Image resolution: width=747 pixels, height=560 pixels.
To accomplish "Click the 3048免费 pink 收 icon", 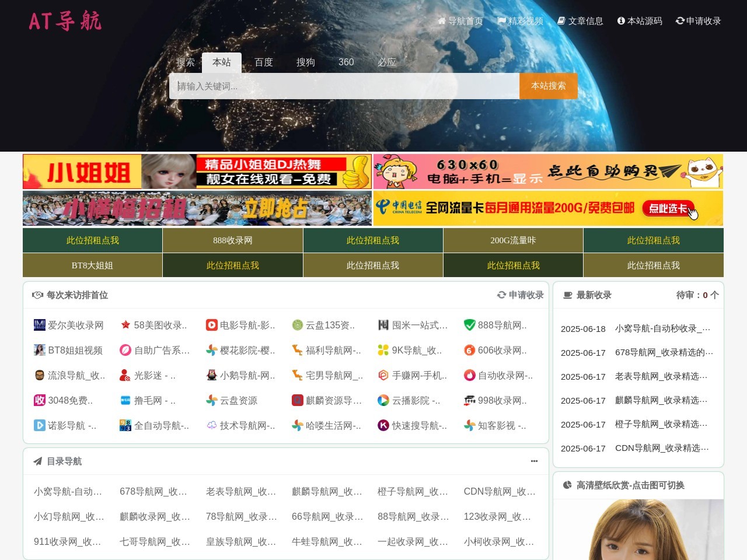I will click(x=40, y=400).
